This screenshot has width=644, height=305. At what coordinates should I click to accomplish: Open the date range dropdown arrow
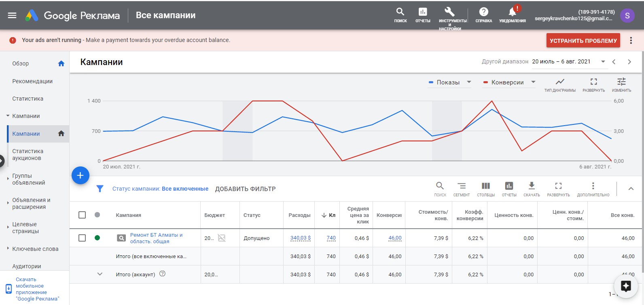coord(603,62)
